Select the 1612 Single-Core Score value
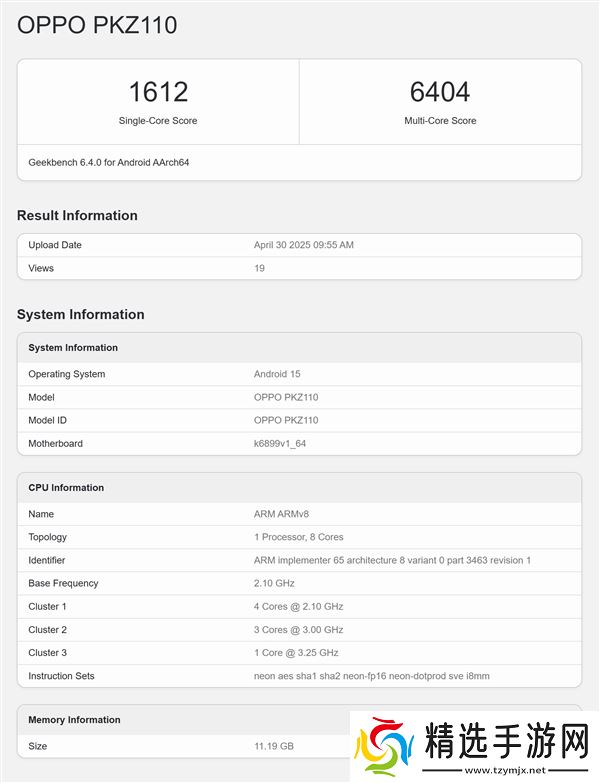Image resolution: width=600 pixels, height=783 pixels. click(x=158, y=92)
